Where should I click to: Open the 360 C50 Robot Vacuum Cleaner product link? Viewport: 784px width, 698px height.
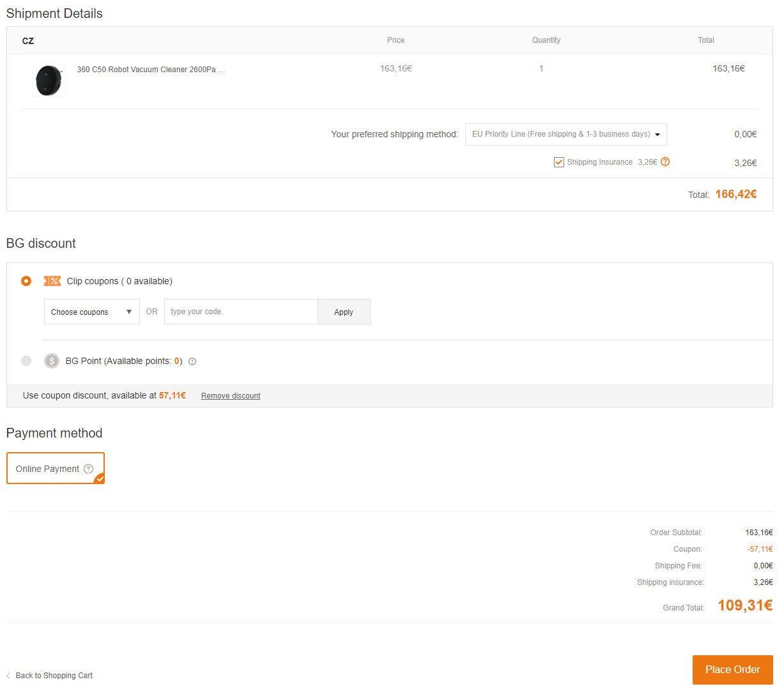coord(151,70)
